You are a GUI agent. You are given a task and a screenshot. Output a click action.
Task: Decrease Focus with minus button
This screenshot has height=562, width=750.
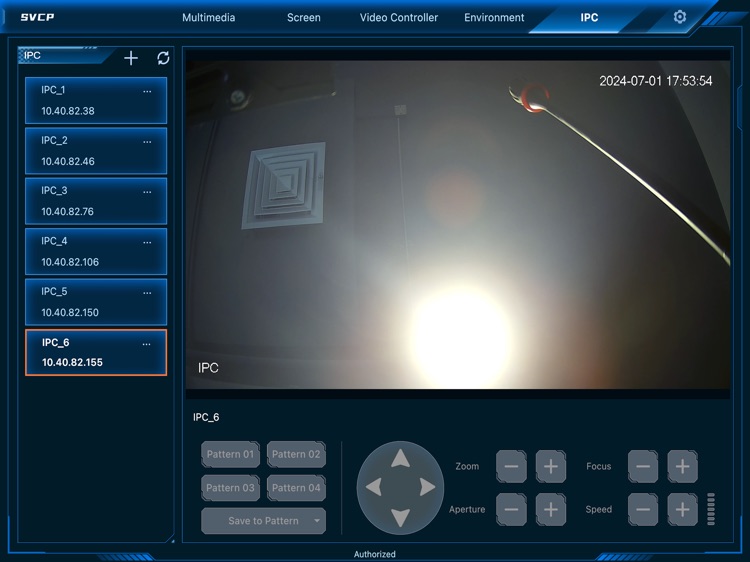(643, 466)
